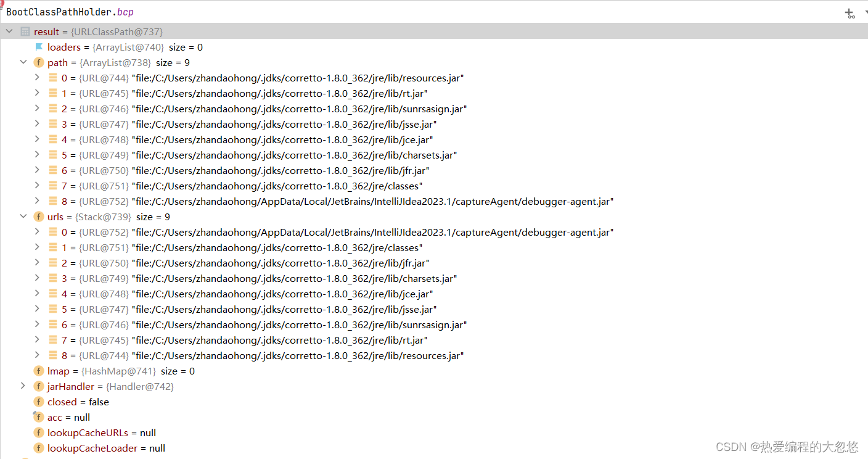Select urls row 6 for sunrsasign.jar
The image size is (868, 459).
pos(434,325)
